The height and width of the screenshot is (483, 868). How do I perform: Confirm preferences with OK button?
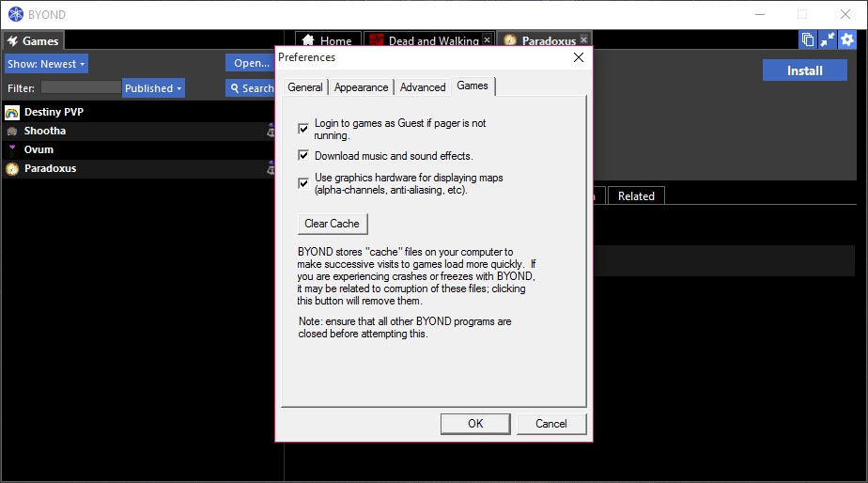(x=475, y=424)
